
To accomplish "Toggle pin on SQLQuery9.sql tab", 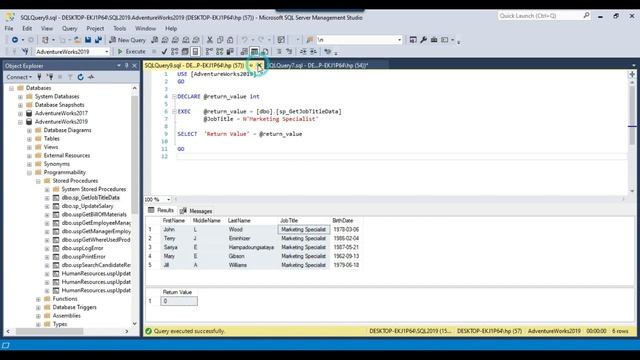I will (251, 65).
